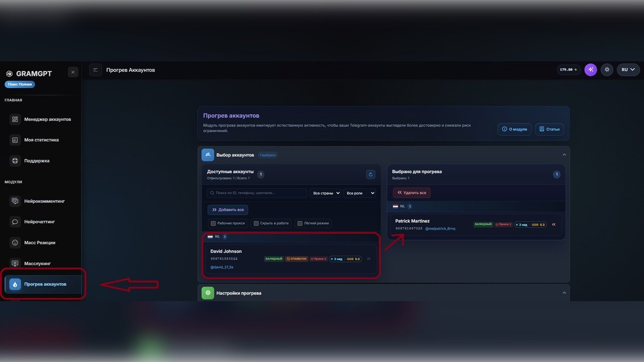Click the search magnifier icon

coord(212,193)
